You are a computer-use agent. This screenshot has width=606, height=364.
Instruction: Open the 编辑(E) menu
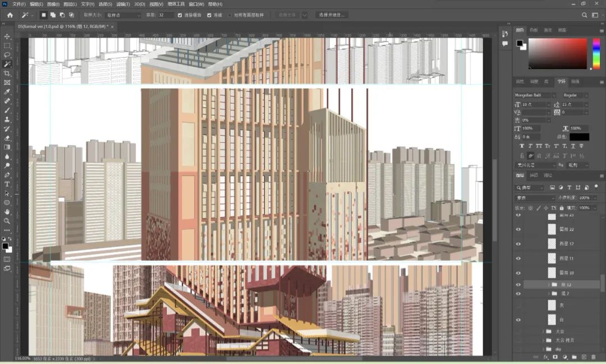pyautogui.click(x=36, y=4)
